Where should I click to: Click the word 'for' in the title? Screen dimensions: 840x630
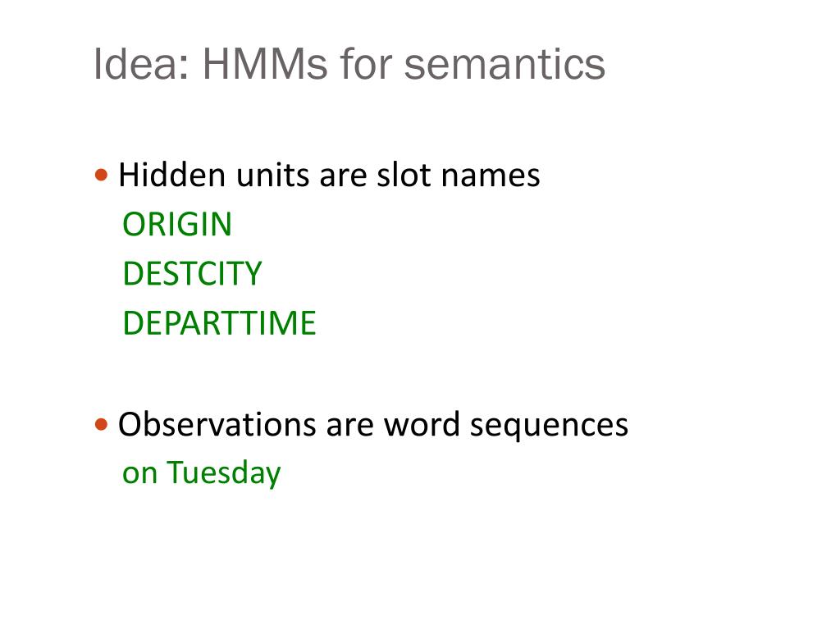click(x=365, y=64)
